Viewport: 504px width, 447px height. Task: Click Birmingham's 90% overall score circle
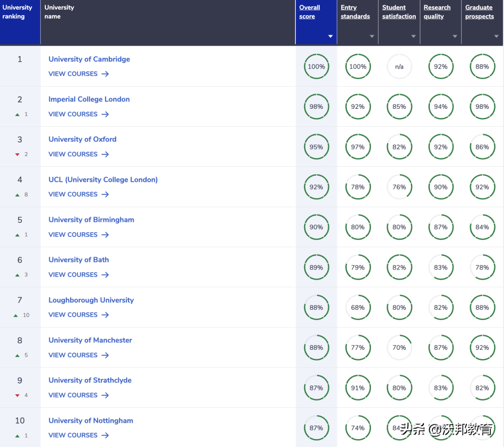click(x=316, y=227)
